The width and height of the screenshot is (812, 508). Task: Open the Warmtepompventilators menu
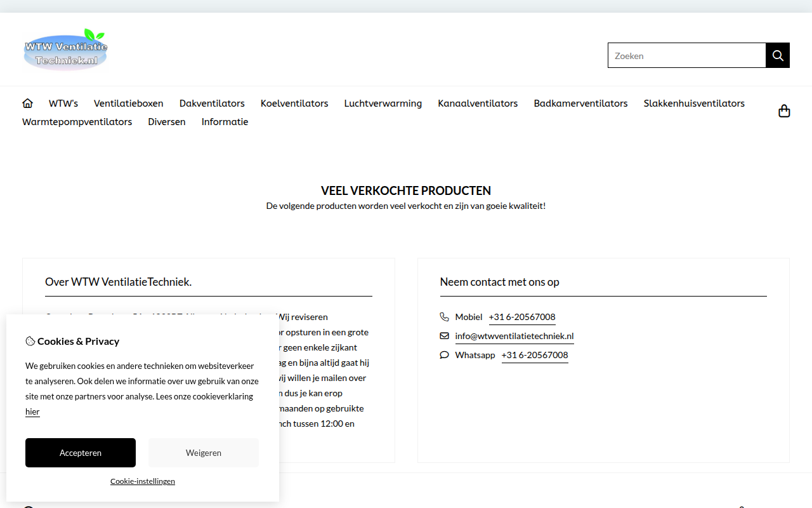[77, 121]
